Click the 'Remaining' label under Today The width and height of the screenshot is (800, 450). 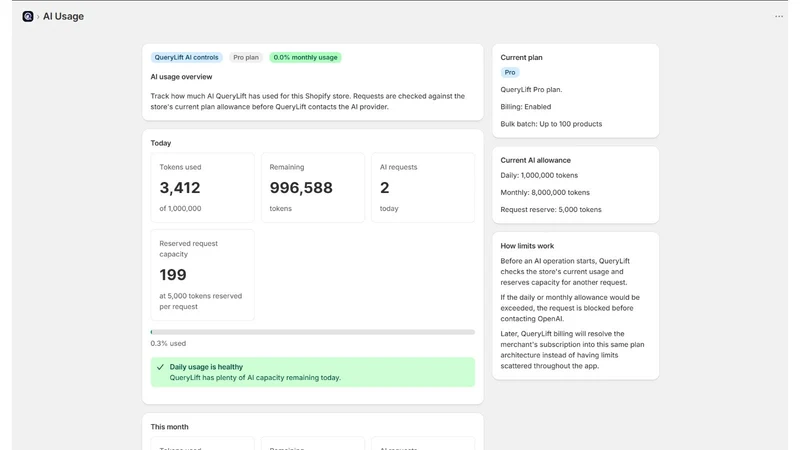click(287, 167)
